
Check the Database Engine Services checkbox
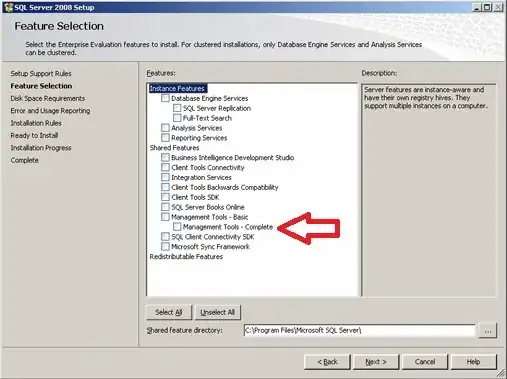pyautogui.click(x=165, y=98)
